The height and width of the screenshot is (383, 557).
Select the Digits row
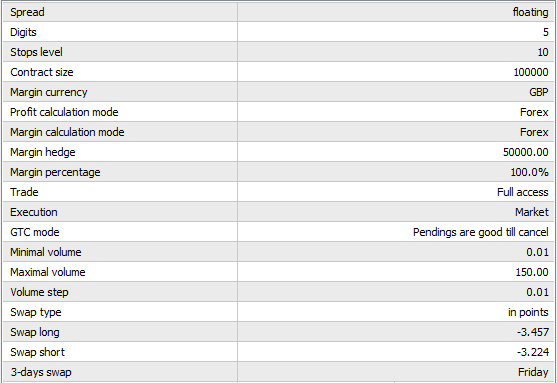click(278, 32)
